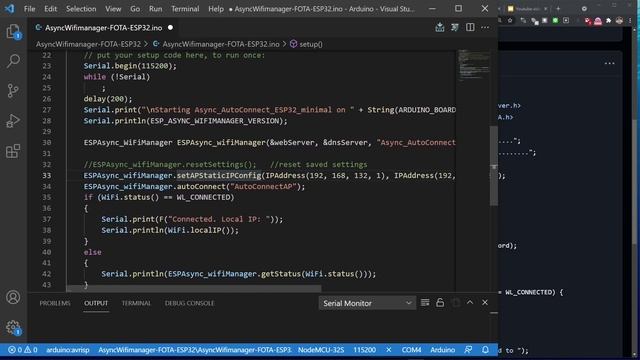Screen dimensions: 640x360
Task: Open the Run menu
Action: click(x=156, y=9)
